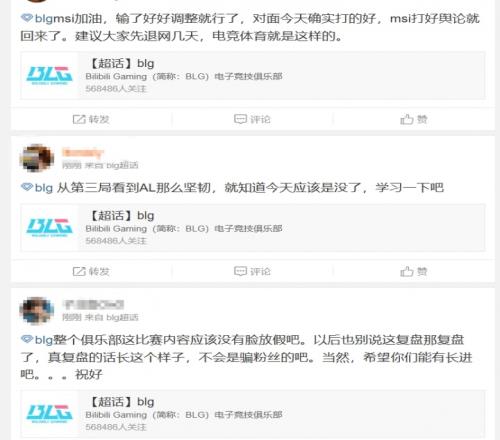Viewport: 500px width, 440px height.
Task: Click the diamond icon in the third post
Action: [27, 339]
